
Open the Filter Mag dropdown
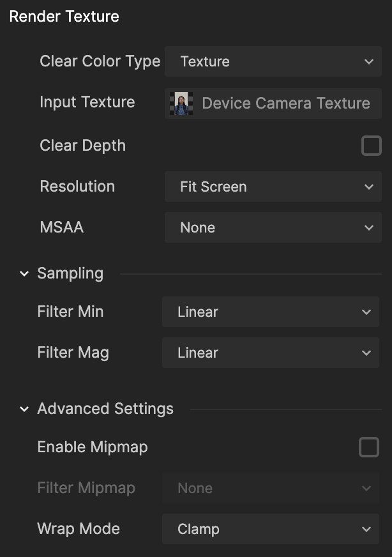point(271,353)
